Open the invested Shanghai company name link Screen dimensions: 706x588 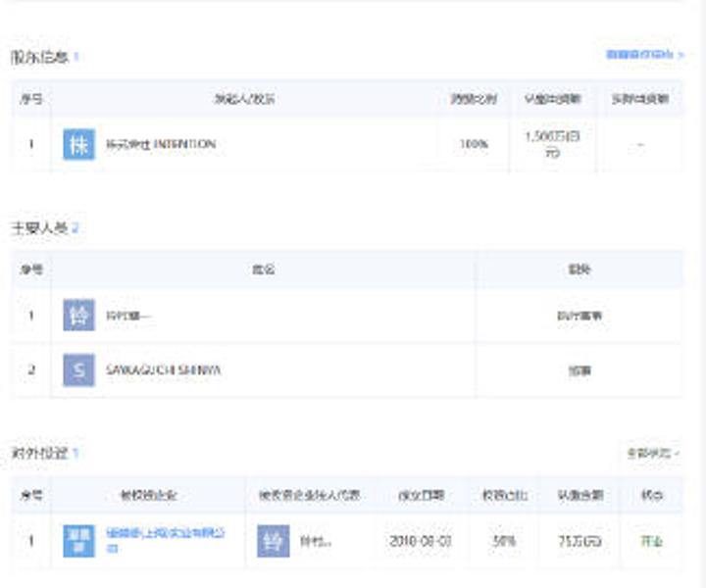165,540
